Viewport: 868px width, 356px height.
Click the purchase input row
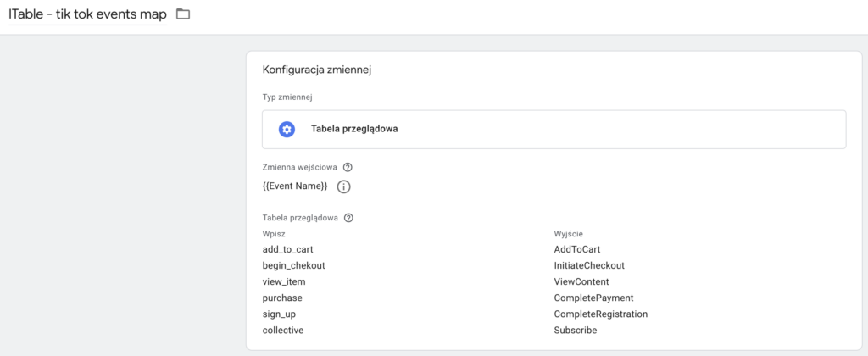click(282, 298)
